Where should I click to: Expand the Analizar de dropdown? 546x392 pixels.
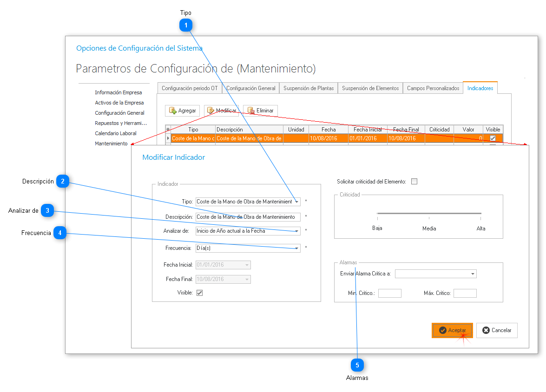tap(296, 231)
